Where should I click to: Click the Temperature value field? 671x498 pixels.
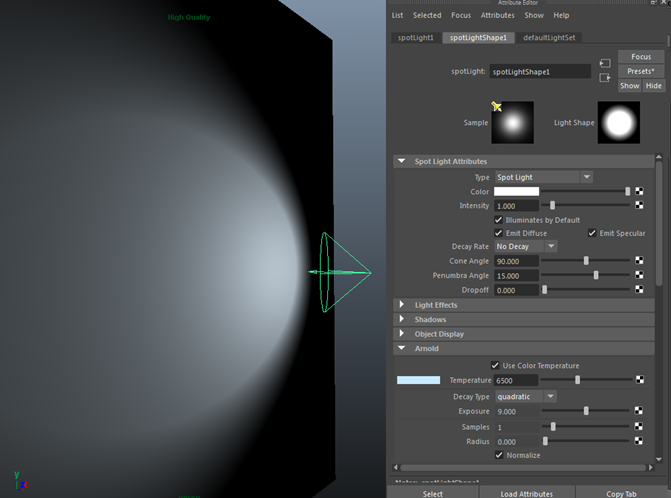click(516, 380)
